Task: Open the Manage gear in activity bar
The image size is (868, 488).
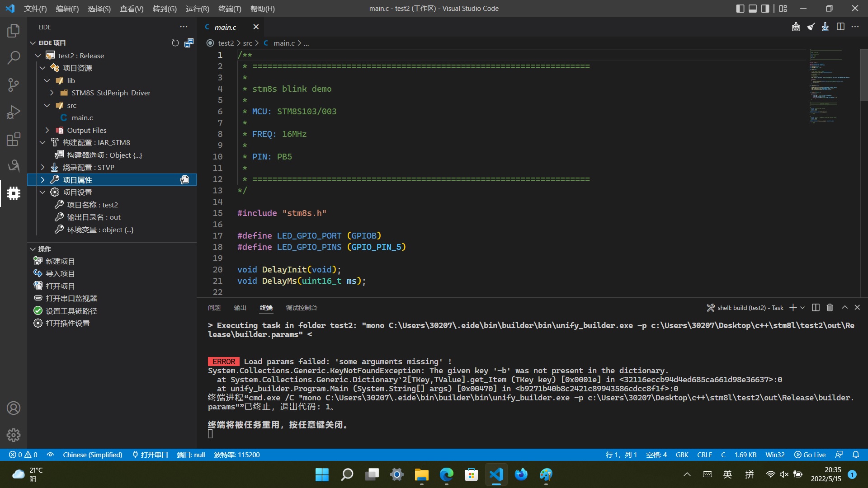Action: click(14, 435)
